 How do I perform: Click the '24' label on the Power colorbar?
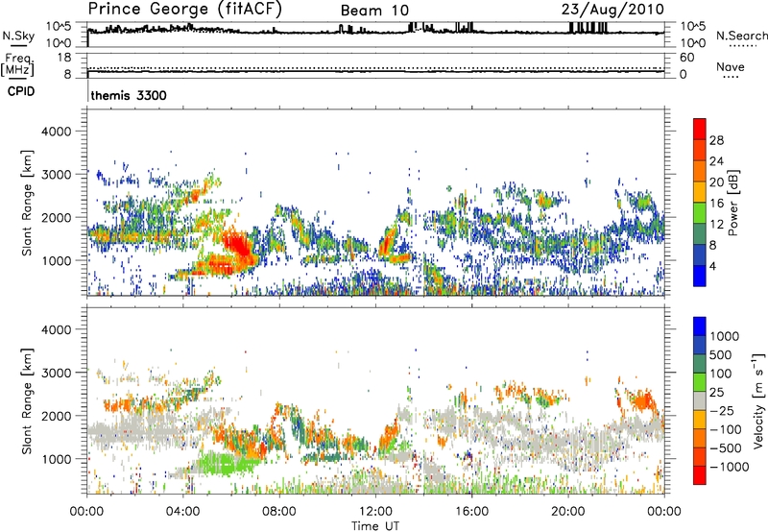pyautogui.click(x=716, y=161)
